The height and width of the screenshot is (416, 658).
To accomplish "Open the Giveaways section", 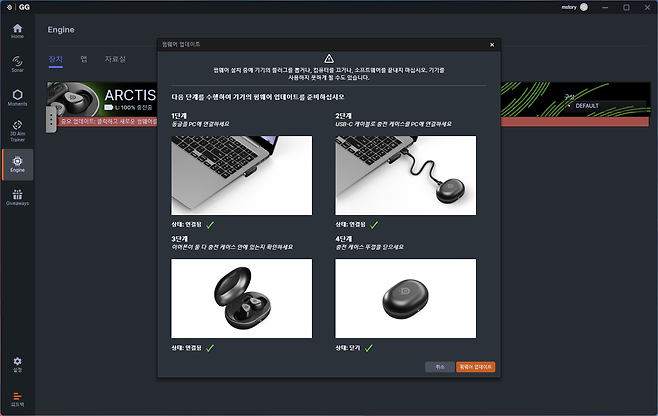I will point(17,196).
